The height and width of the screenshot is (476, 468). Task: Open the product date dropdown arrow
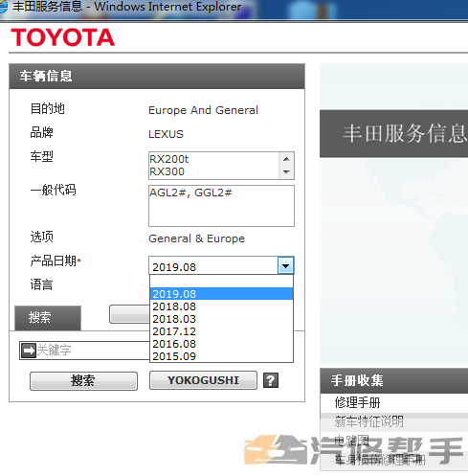click(x=285, y=265)
